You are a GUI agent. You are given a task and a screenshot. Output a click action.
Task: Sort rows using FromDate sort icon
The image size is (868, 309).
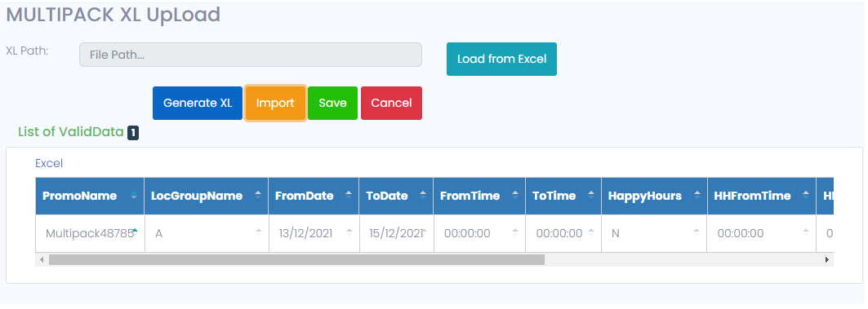349,196
